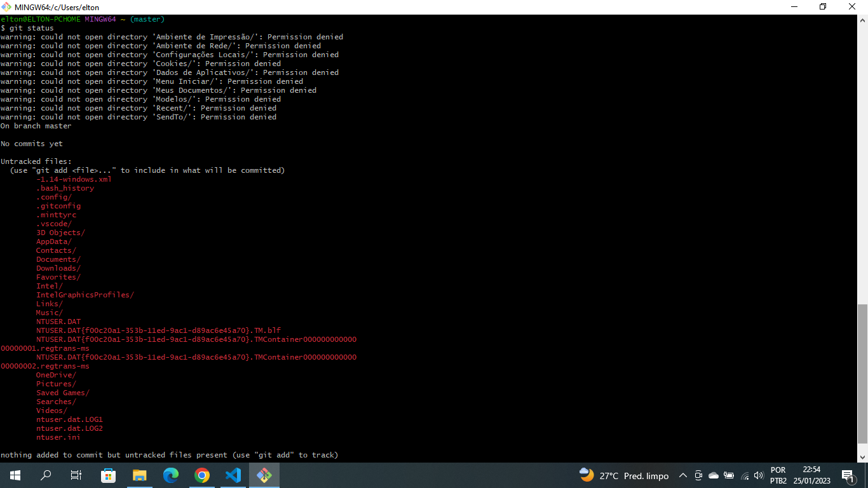Open the Git Bash title bar icon menu
Viewport: 868px width, 488px height.
click(x=6, y=7)
